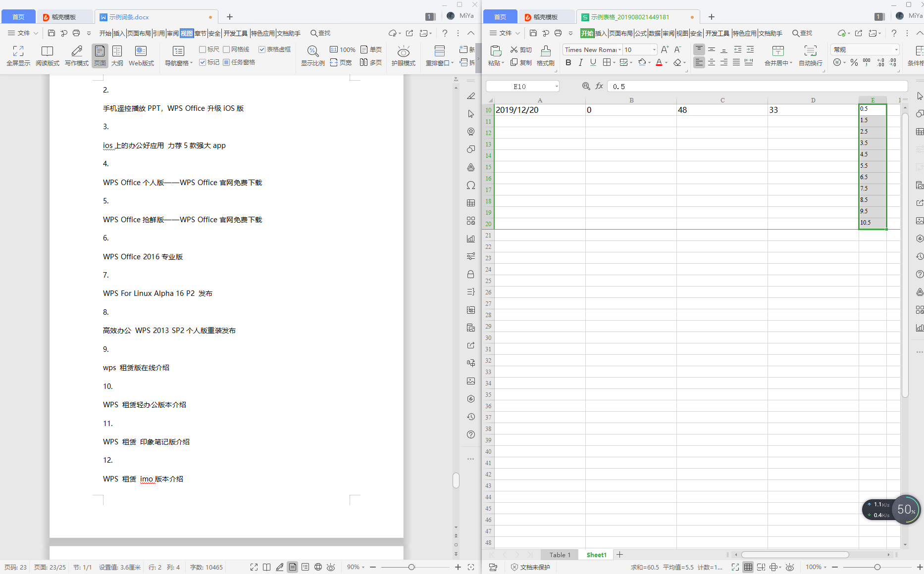Turn on 护眼模式 eye protection mode
This screenshot has width=924, height=574.
[404, 55]
